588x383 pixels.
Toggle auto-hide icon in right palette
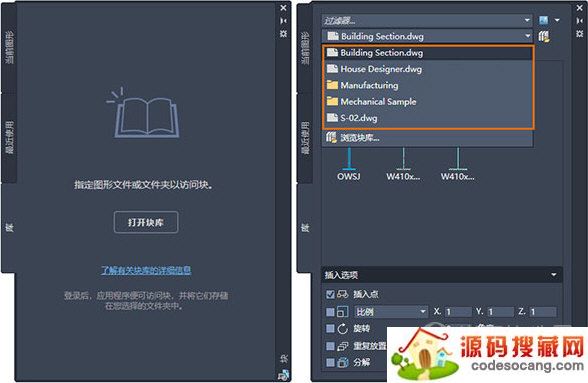point(579,21)
